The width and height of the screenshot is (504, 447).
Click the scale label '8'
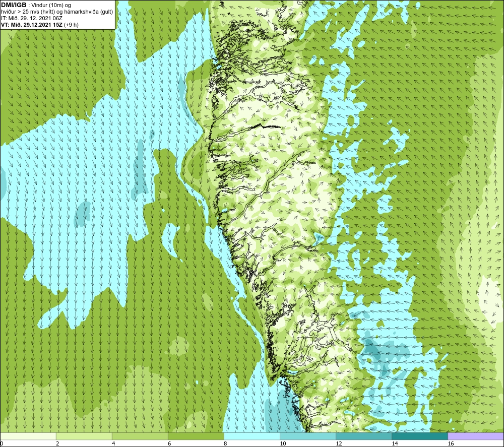point(226,444)
